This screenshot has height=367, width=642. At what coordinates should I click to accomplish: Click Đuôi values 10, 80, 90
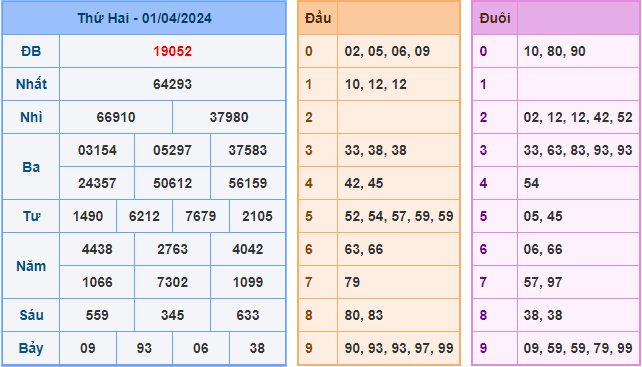(x=555, y=52)
